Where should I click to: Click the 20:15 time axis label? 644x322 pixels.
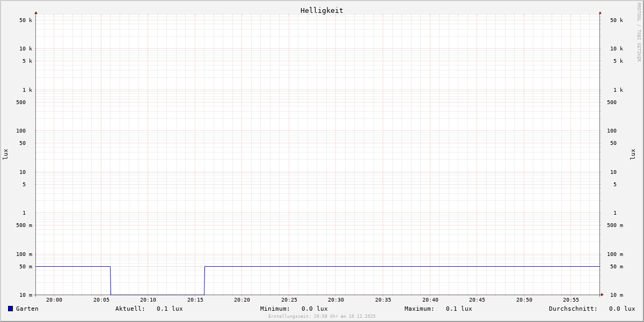(x=195, y=300)
